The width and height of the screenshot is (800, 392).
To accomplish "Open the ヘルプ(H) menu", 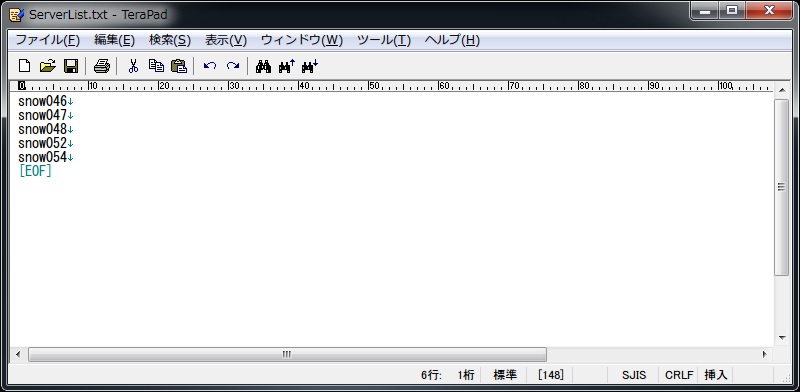I will coord(452,40).
